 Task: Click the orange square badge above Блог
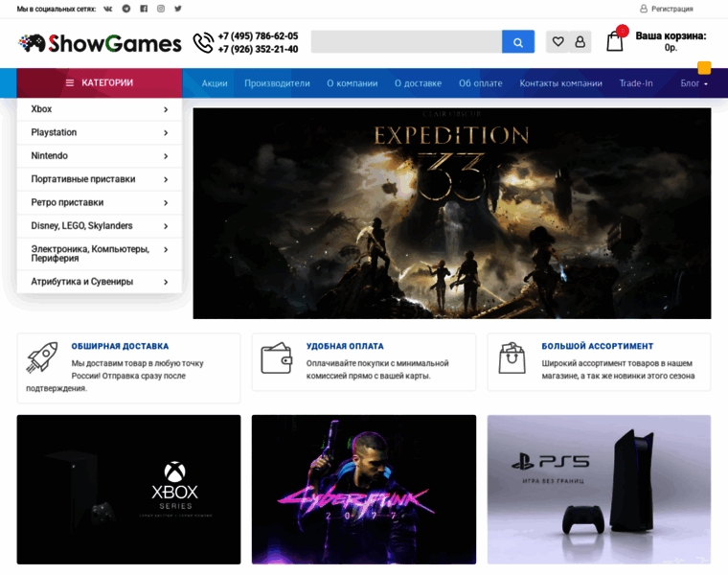pyautogui.click(x=704, y=68)
